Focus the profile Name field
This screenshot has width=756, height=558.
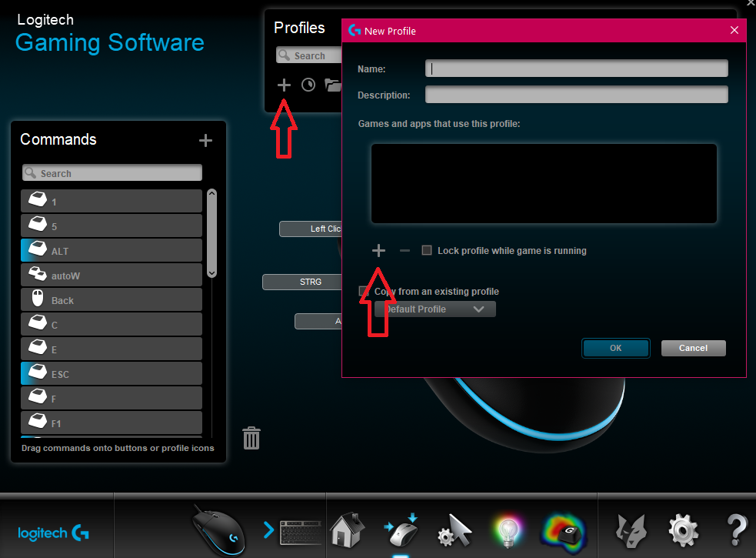(x=577, y=68)
